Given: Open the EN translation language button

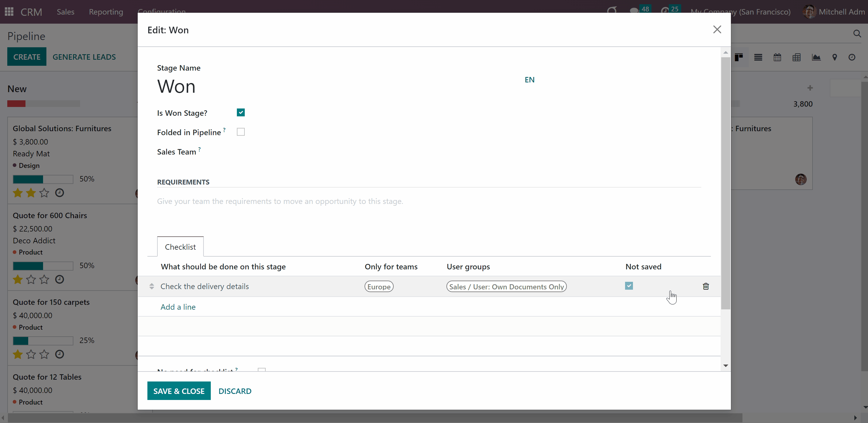Looking at the screenshot, I should [529, 80].
